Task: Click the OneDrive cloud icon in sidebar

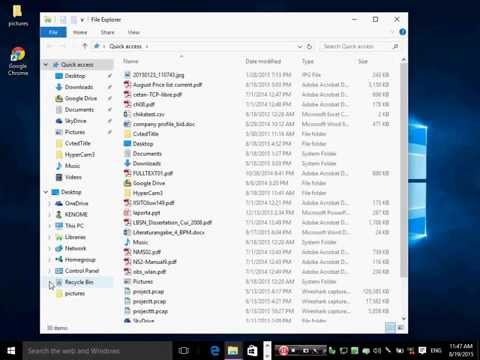Action: click(59, 203)
